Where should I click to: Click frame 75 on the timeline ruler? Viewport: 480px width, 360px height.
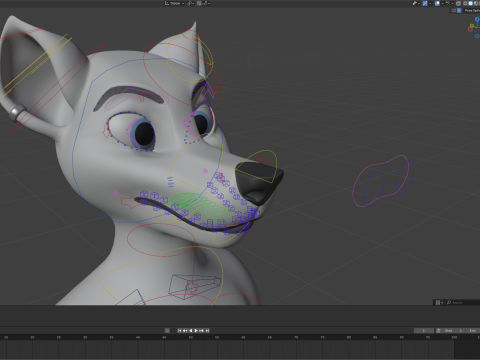pyautogui.click(x=322, y=337)
